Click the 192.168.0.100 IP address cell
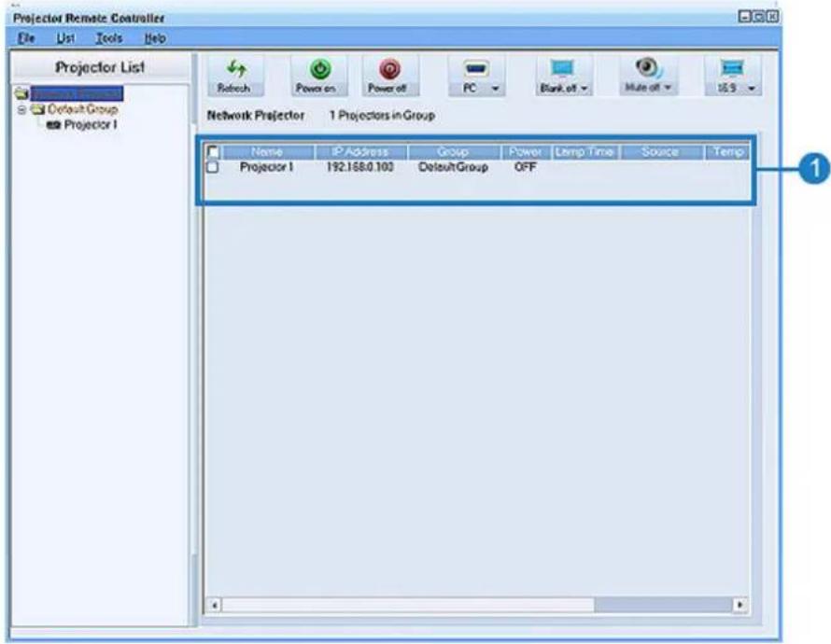The image size is (831, 644). click(360, 167)
